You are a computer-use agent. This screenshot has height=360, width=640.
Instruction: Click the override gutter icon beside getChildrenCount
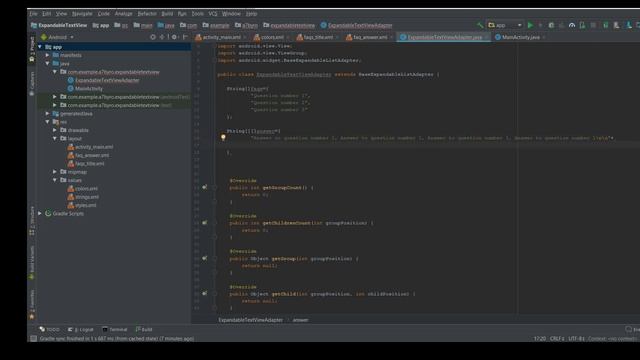[x=204, y=223]
